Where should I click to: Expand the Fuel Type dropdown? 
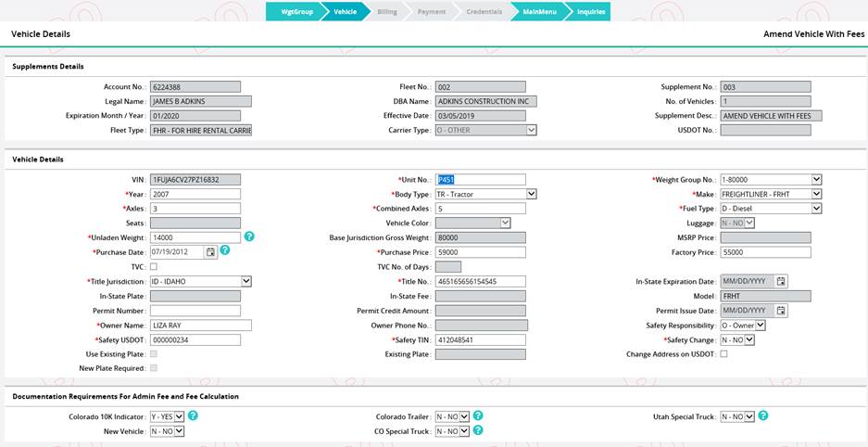[x=816, y=209]
